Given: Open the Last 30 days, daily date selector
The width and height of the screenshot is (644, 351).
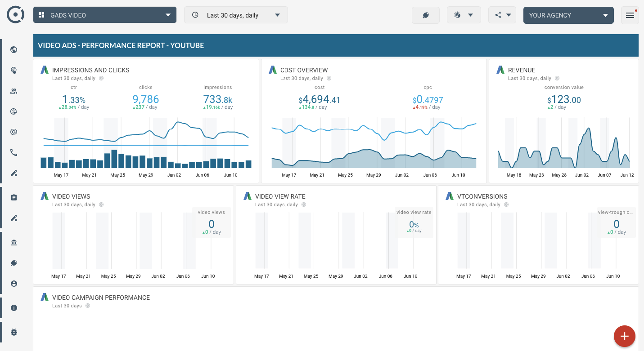Looking at the screenshot, I should pyautogui.click(x=236, y=15).
